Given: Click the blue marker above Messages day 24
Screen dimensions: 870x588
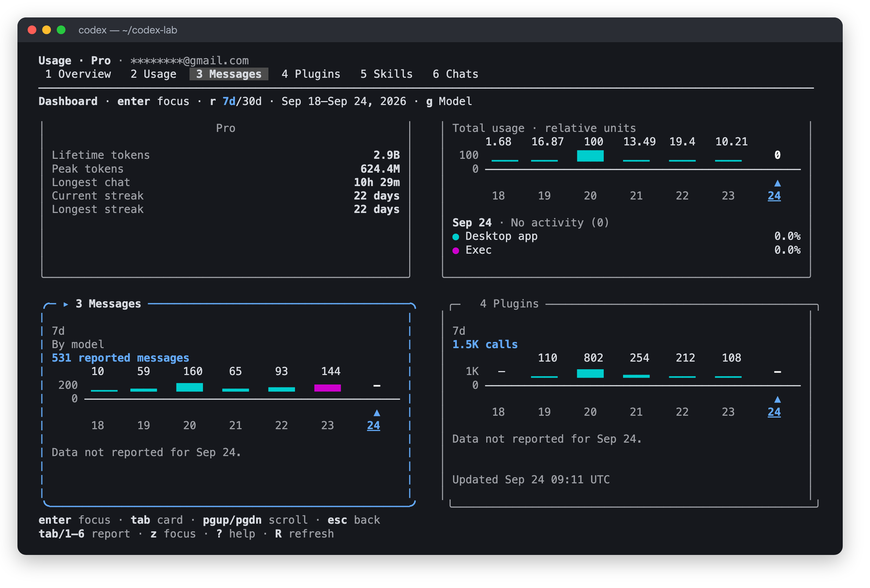Looking at the screenshot, I should (377, 413).
